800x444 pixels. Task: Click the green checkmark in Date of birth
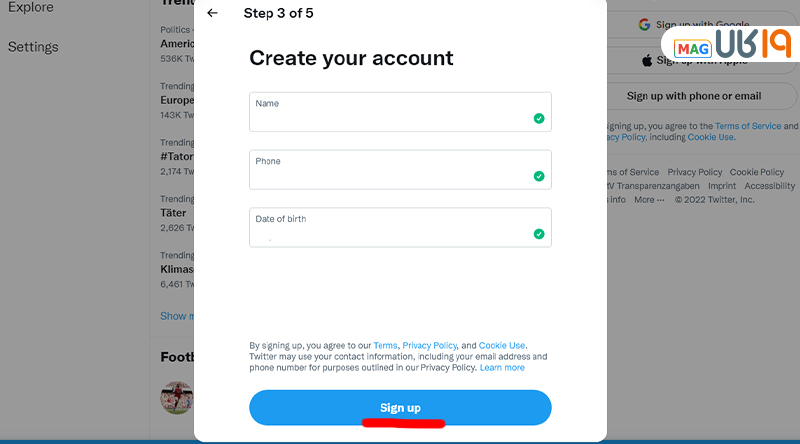tap(539, 234)
